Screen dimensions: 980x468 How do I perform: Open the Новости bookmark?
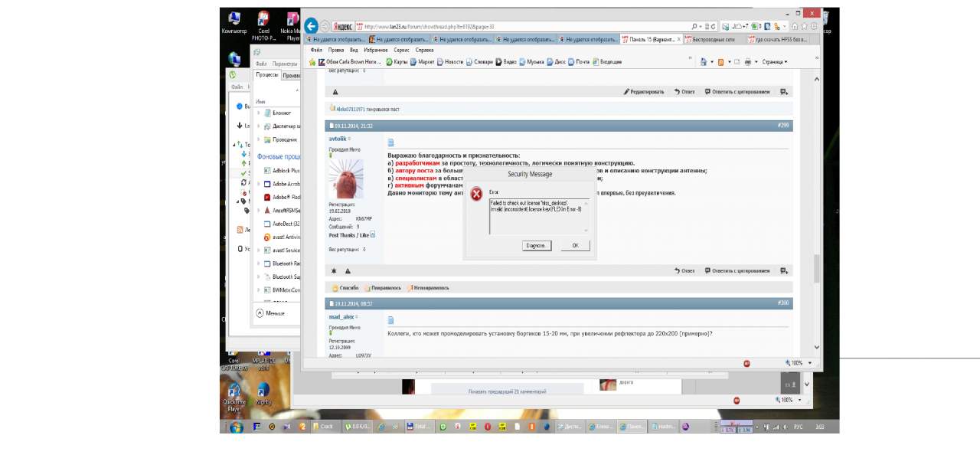pos(449,62)
